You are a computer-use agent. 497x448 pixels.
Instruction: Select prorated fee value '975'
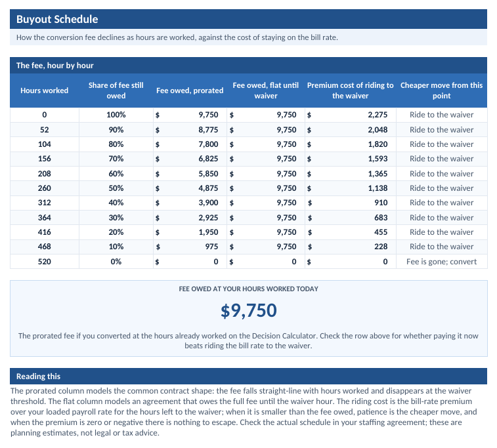click(x=190, y=247)
